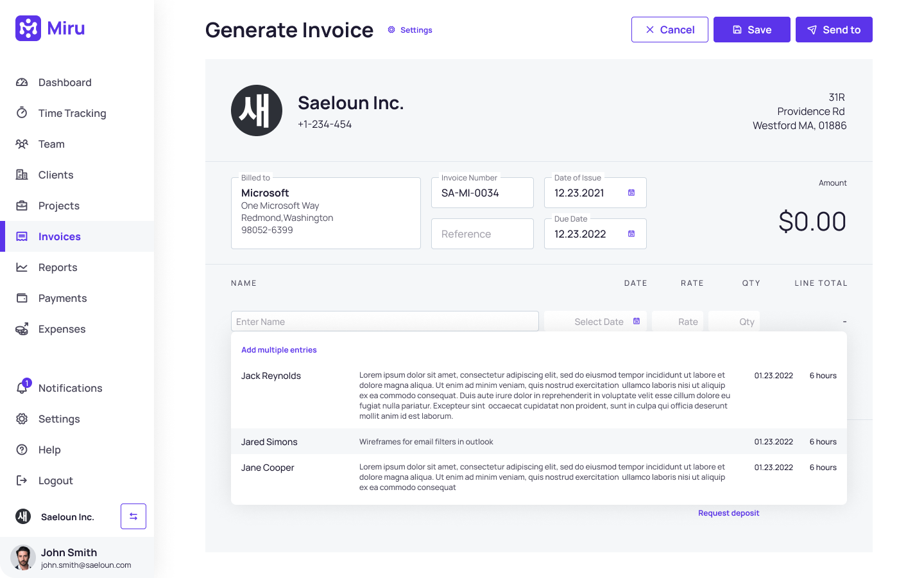The width and height of the screenshot is (924, 578).
Task: Click the Reference input field
Action: click(483, 234)
